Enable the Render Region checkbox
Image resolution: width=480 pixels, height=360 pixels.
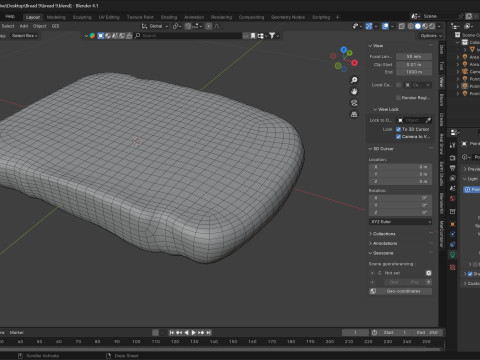[x=398, y=98]
